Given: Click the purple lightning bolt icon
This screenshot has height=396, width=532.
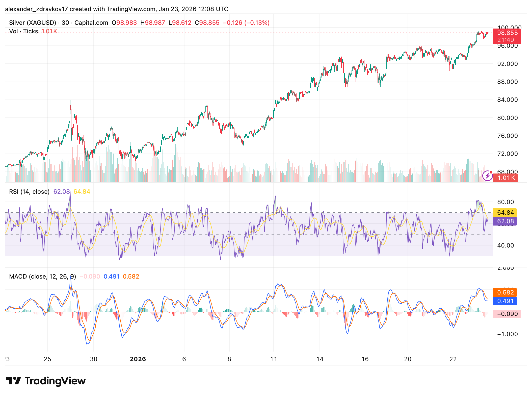Looking at the screenshot, I should click(x=487, y=176).
